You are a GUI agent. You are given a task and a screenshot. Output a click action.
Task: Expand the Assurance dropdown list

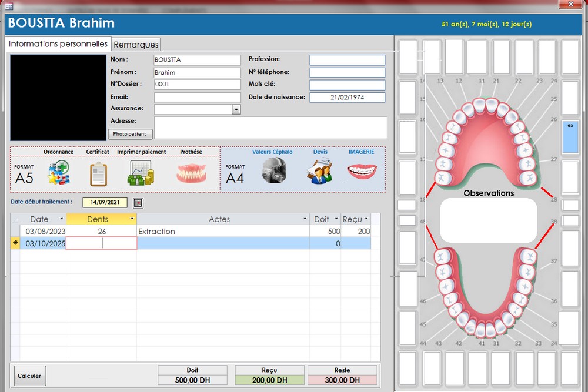coord(236,109)
